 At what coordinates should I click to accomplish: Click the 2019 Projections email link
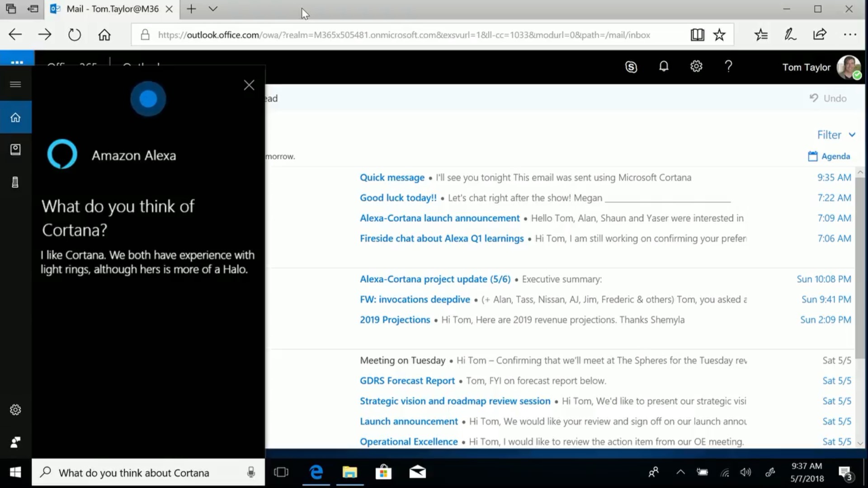(395, 319)
